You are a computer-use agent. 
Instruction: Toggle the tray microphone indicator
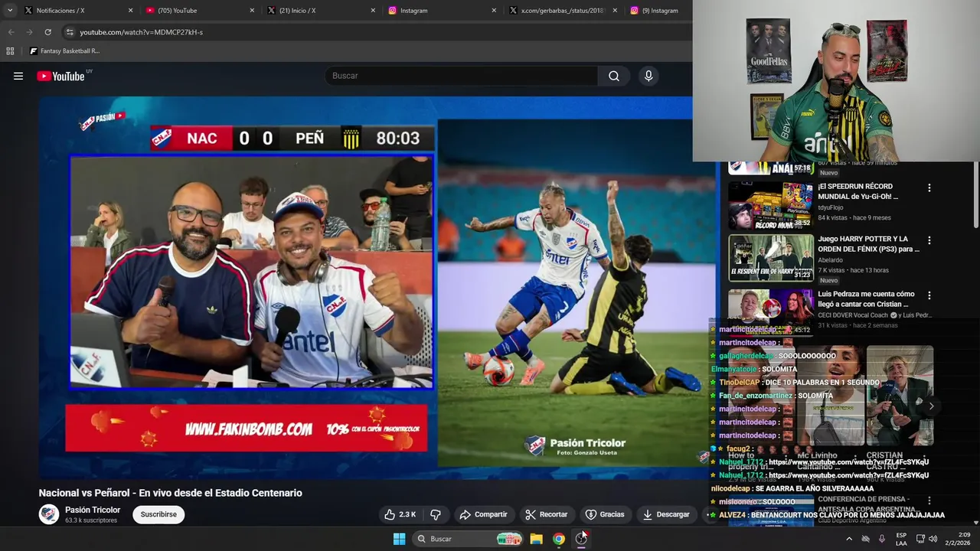pyautogui.click(x=882, y=539)
